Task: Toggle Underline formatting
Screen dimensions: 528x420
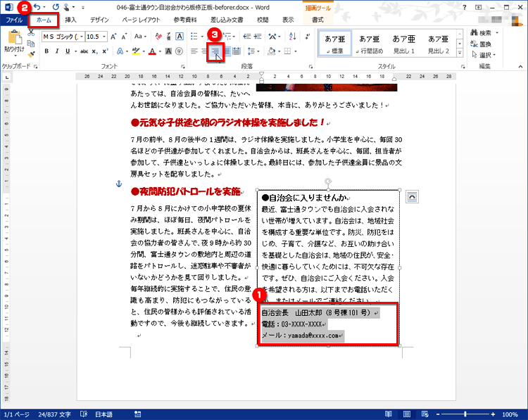Action: pyautogui.click(x=68, y=51)
